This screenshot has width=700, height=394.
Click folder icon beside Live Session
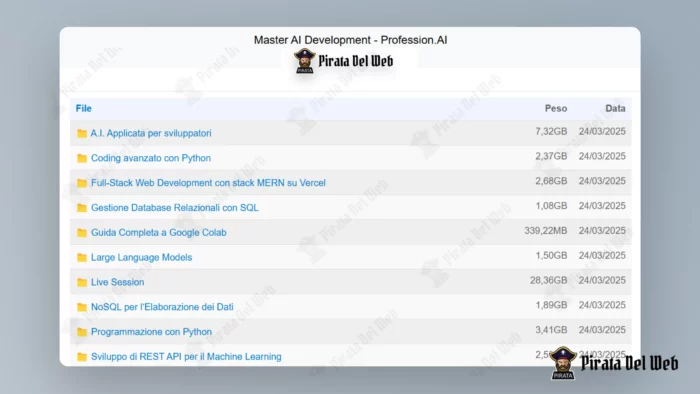pos(82,282)
